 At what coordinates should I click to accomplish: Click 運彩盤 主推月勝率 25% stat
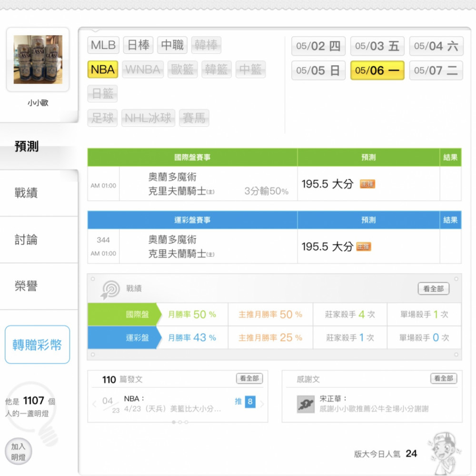tap(270, 337)
